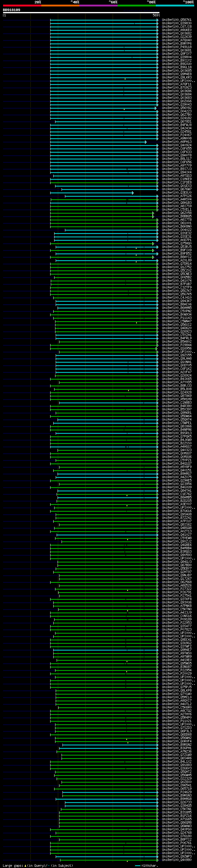Viewport: 197px width, 868px height.
Task: Select the UniRef100_O04223 label
Action: click(x=177, y=111)
